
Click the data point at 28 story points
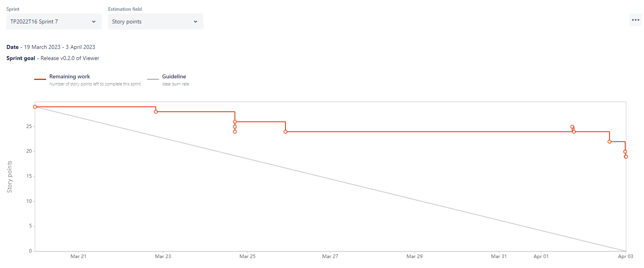(x=156, y=112)
